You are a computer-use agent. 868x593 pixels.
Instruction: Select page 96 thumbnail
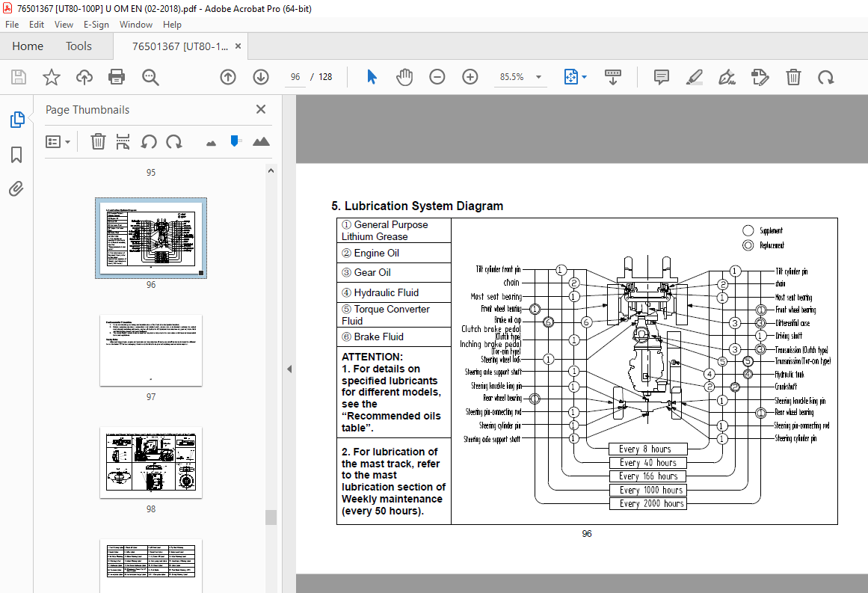click(151, 238)
